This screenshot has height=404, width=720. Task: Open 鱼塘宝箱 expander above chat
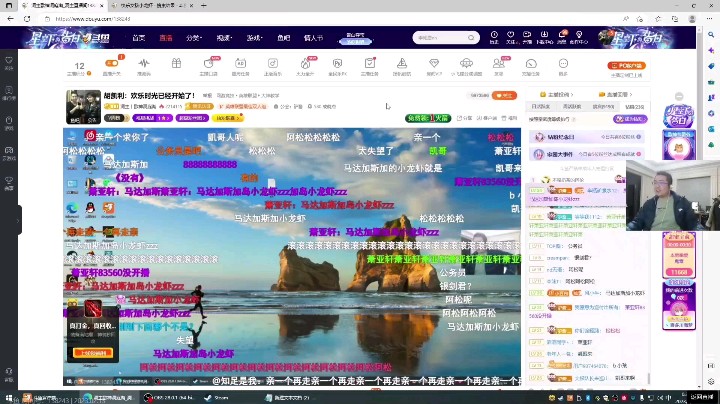click(616, 94)
